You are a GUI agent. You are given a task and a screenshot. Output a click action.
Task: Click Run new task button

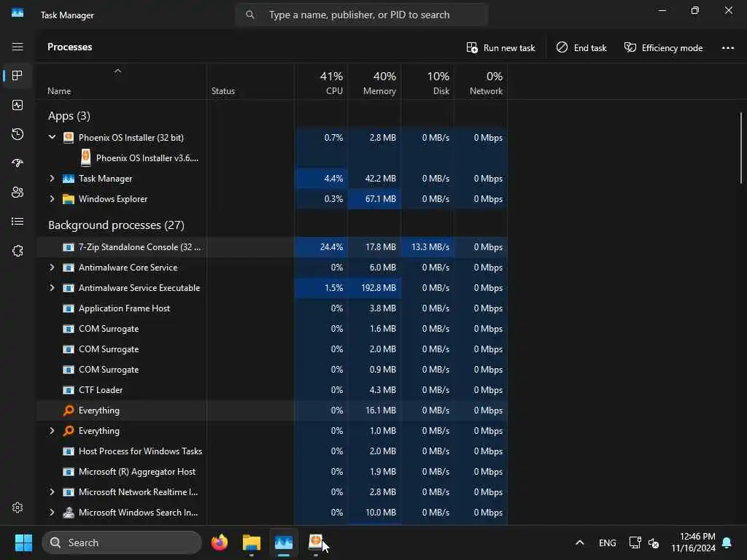tap(500, 47)
